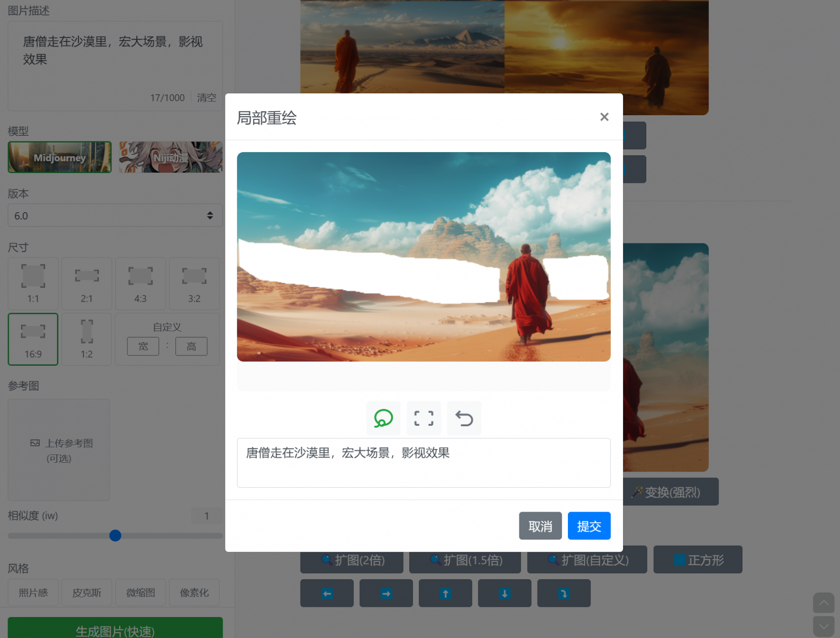Jump to page bottom with down chevron
Viewport: 840px width, 638px height.
click(x=824, y=626)
